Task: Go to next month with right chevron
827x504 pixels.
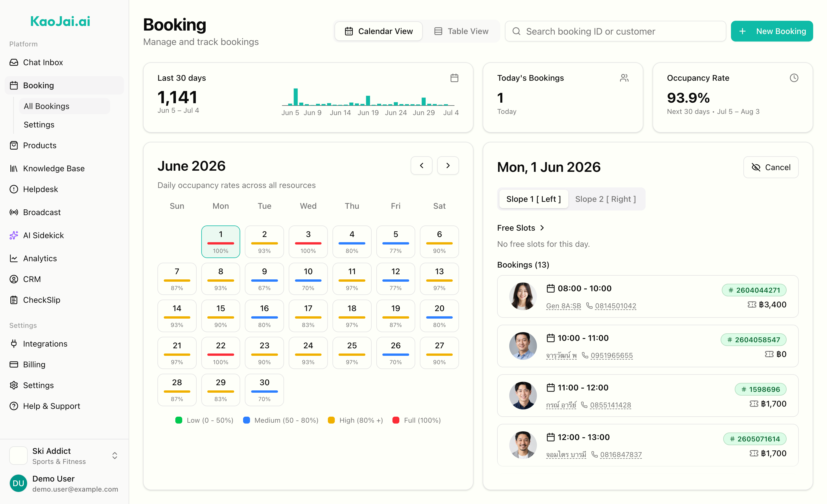Action: pos(448,166)
